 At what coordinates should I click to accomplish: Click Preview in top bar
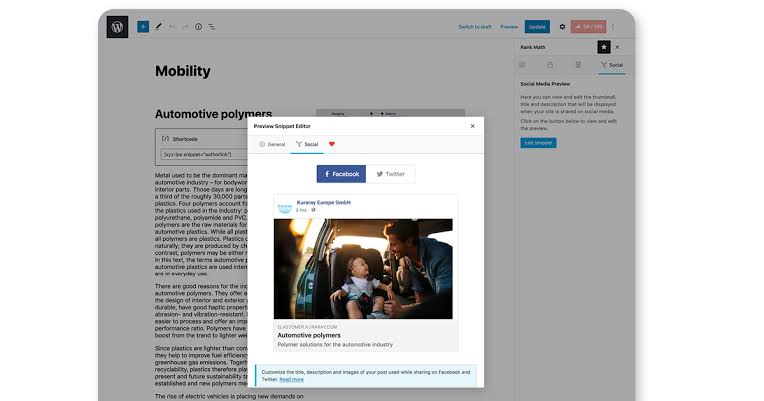[x=509, y=27]
